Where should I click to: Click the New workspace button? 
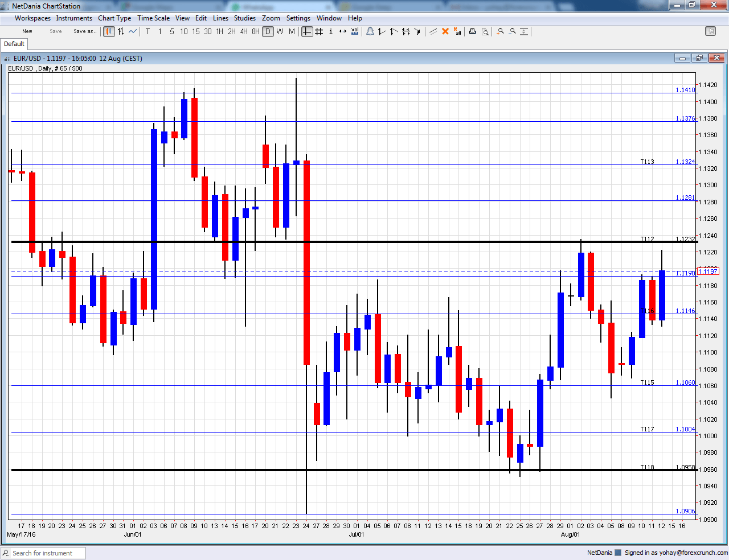coord(27,31)
